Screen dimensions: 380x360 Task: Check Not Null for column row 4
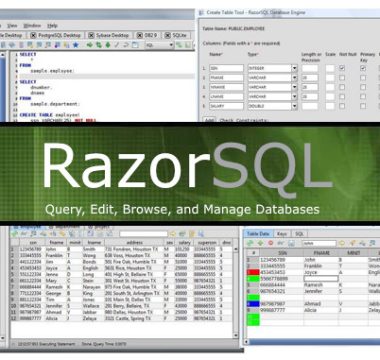coord(342,96)
